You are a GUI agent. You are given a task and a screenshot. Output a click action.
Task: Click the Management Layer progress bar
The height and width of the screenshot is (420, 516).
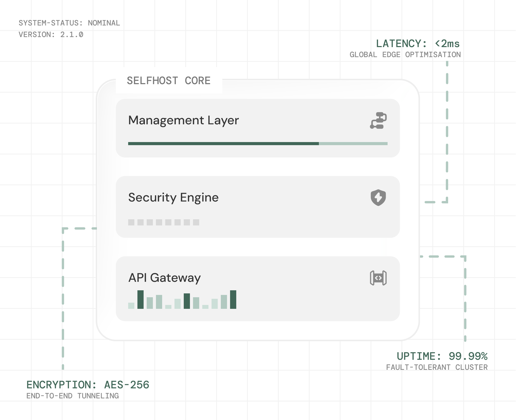257,144
